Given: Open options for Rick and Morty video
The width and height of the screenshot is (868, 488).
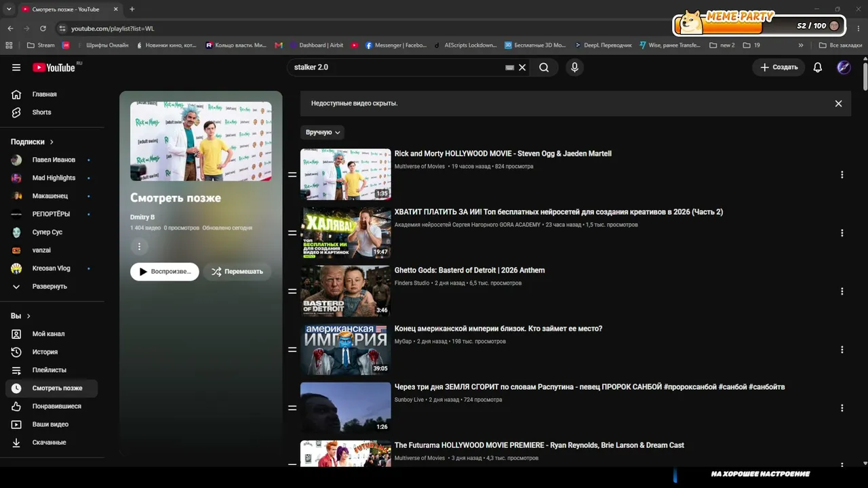Looking at the screenshot, I should coord(842,175).
